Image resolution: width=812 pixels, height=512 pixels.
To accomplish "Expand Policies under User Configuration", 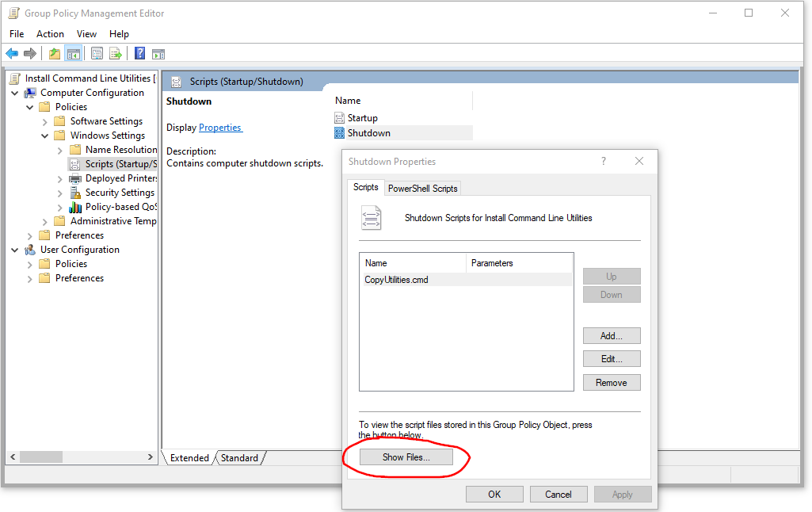I will coord(29,264).
